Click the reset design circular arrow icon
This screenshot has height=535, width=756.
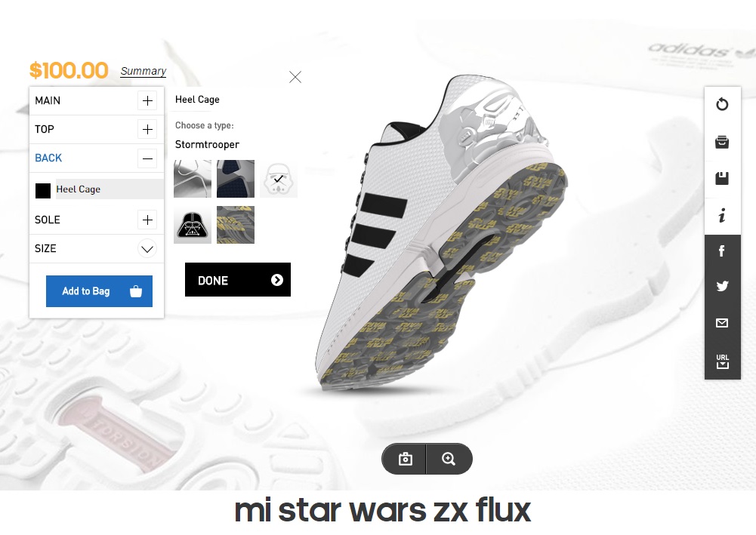pyautogui.click(x=722, y=104)
